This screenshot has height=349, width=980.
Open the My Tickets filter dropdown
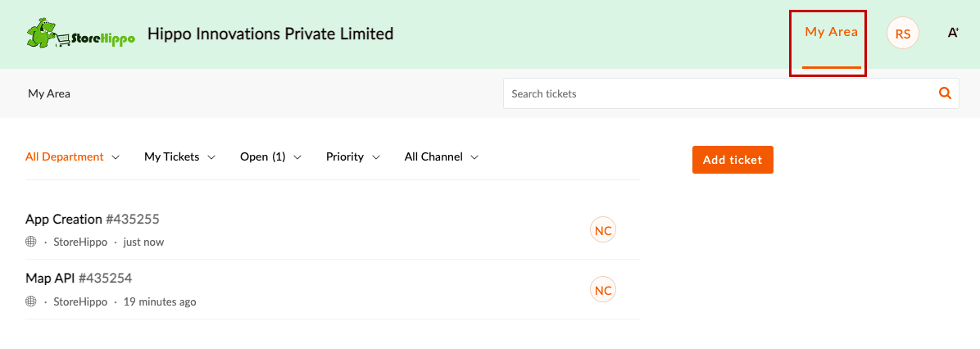[x=180, y=156]
